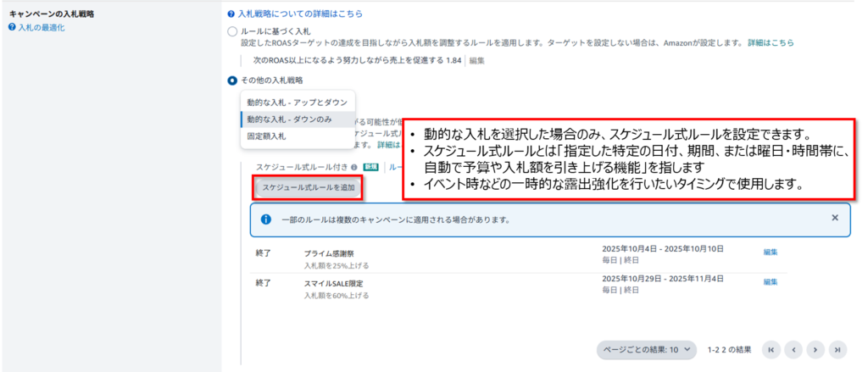This screenshot has width=868, height=372.
Task: Choose 動的な入札 - アップとダウン option
Action: click(x=298, y=103)
